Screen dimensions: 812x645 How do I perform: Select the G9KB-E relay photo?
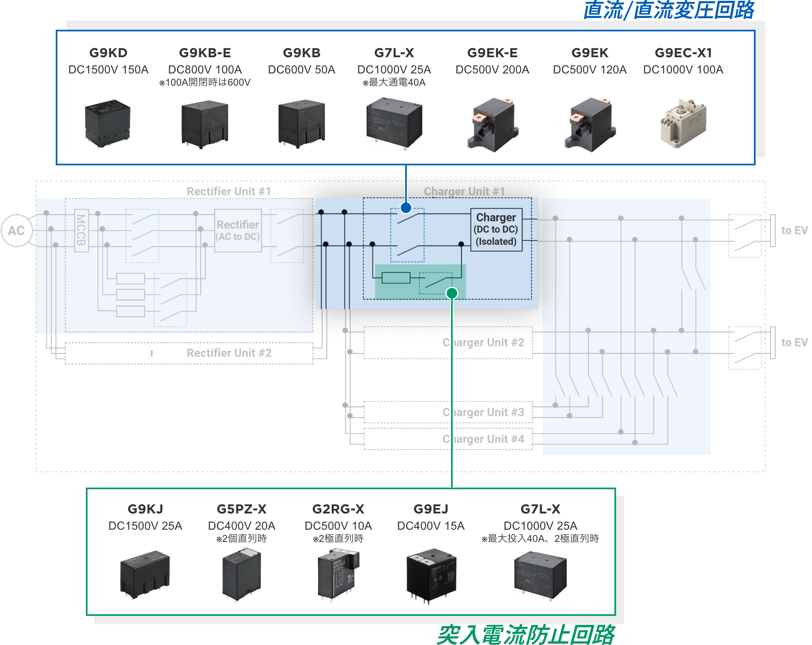point(205,125)
